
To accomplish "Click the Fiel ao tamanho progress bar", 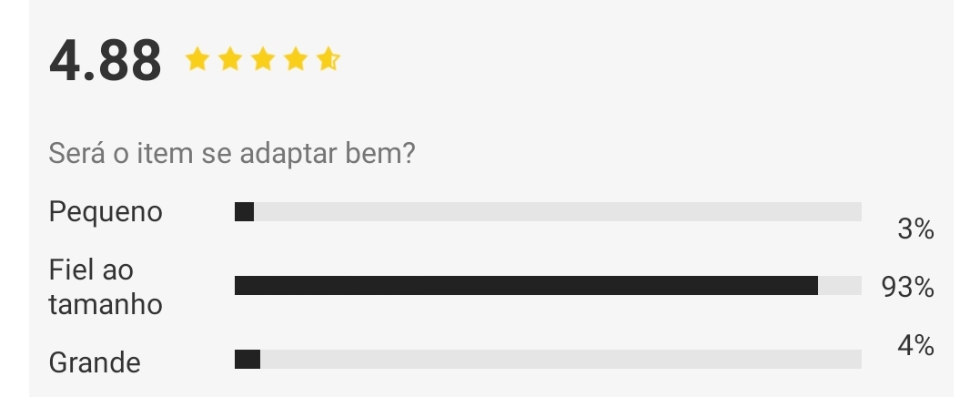I will pyautogui.click(x=548, y=286).
